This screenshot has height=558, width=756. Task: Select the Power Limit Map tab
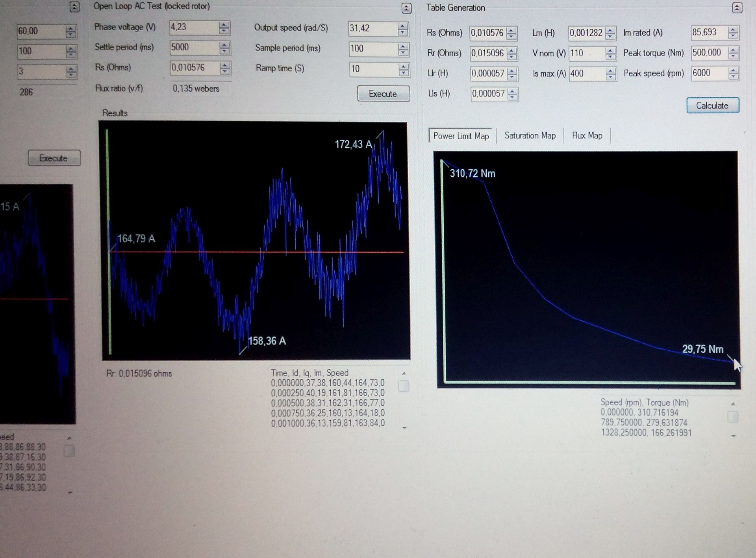tap(461, 136)
